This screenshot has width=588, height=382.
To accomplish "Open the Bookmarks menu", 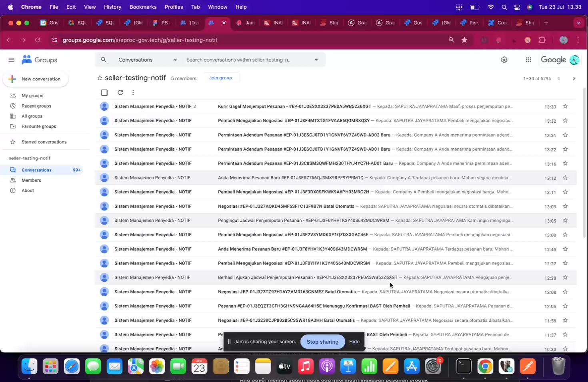I will pos(142,7).
